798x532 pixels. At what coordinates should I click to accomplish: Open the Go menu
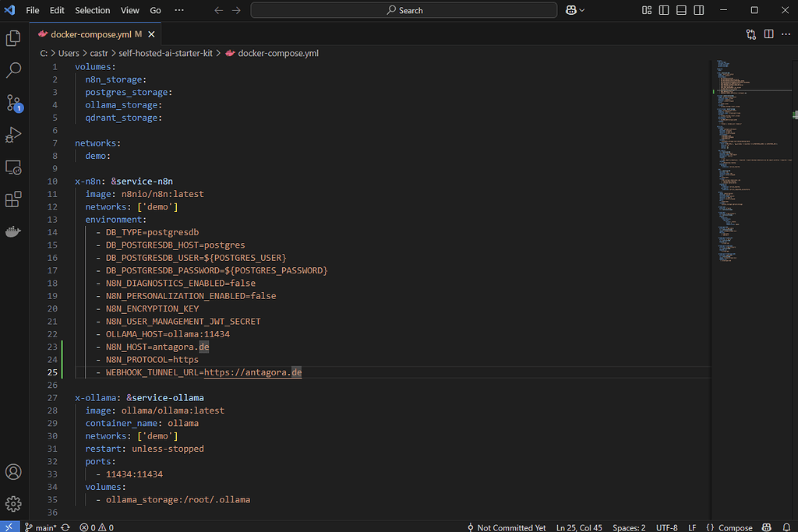pos(155,10)
